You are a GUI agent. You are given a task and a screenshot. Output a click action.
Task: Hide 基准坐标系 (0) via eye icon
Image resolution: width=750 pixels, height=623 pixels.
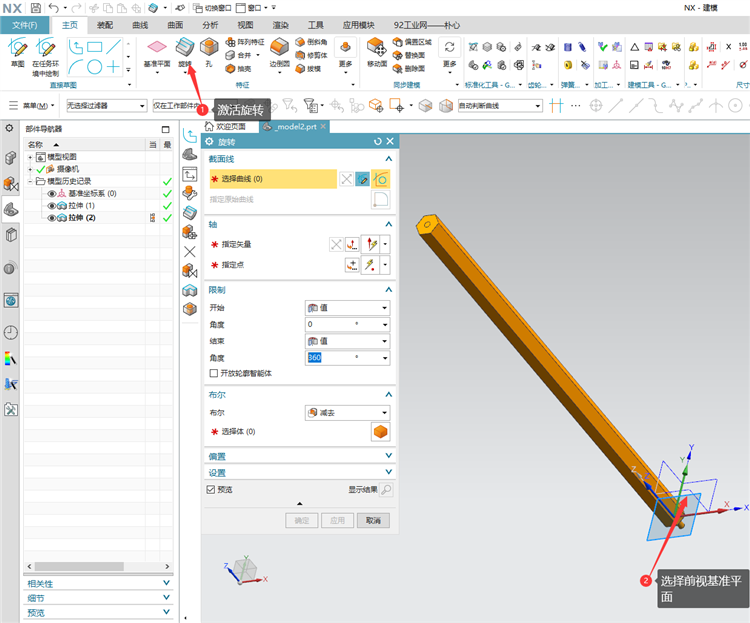[x=52, y=194]
